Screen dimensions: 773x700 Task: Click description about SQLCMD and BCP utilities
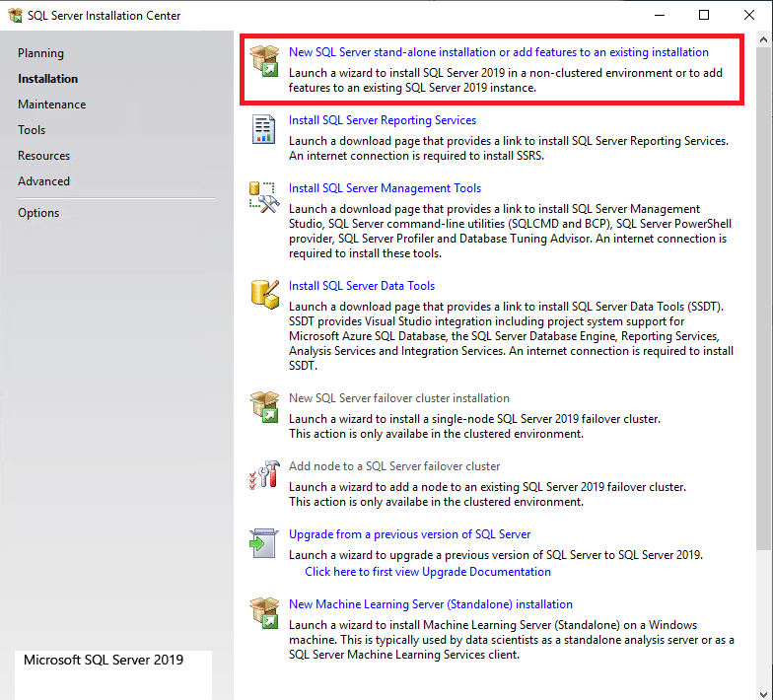[x=511, y=231]
